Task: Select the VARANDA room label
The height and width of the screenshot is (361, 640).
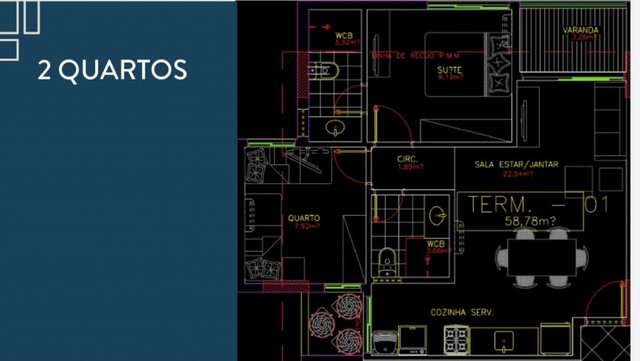Action: (580, 30)
